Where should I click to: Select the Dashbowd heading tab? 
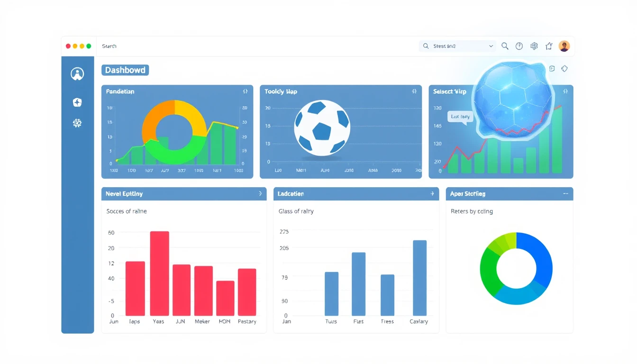pos(125,70)
